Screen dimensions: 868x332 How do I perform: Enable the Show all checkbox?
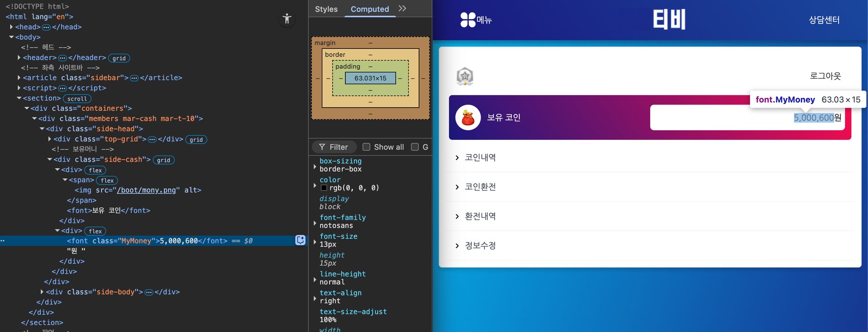coord(366,147)
